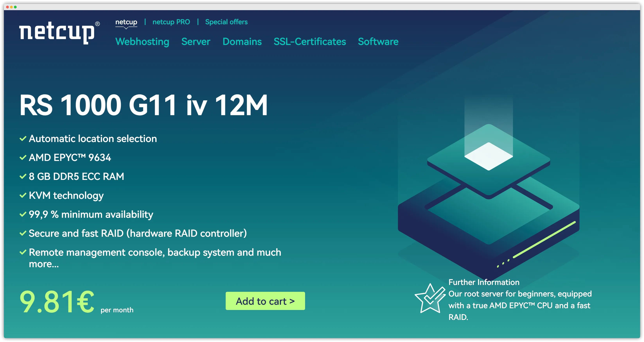Click the star checkmark Further Information icon
Screen dimensions: 644x342
[x=430, y=298]
